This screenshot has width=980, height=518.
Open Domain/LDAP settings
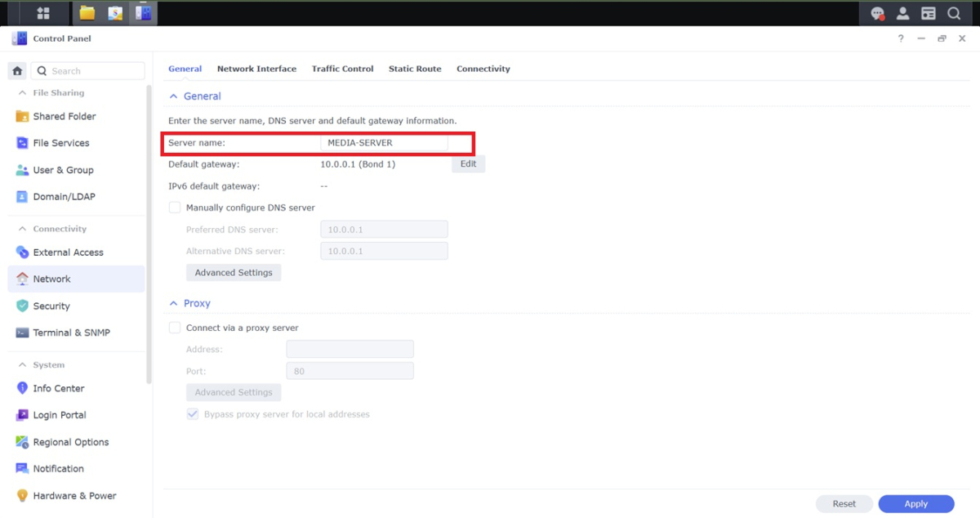coord(76,197)
